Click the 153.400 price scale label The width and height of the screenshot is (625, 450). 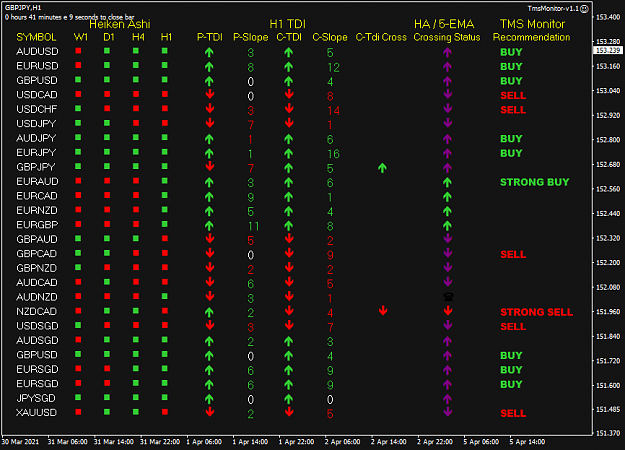tap(608, 17)
